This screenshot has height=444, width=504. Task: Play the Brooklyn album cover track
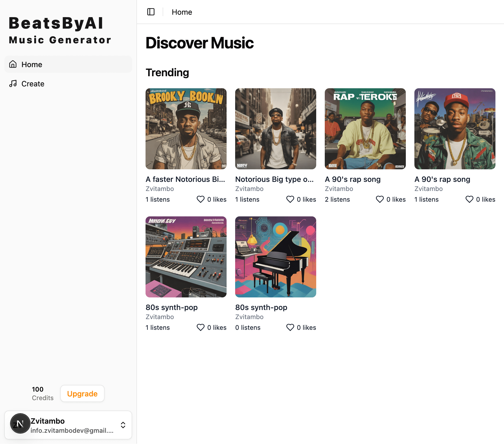186,129
